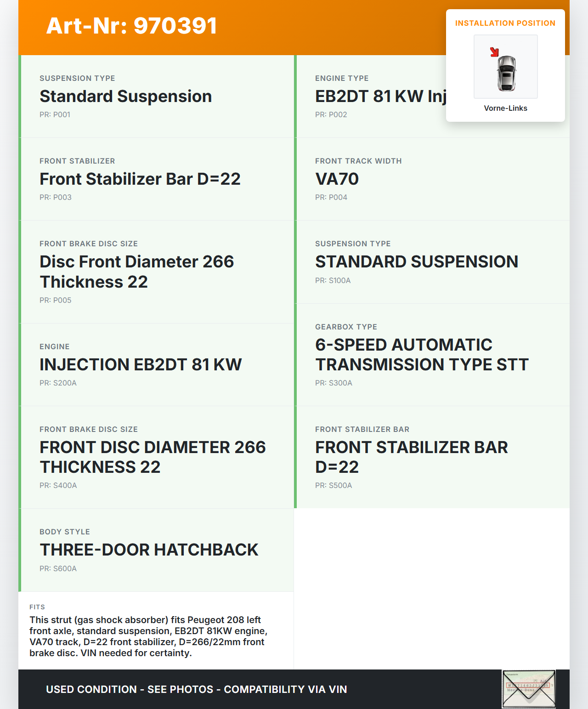This screenshot has width=588, height=709.
Task: Click the stabilizer bar card with PR: S500A
Action: tap(432, 457)
